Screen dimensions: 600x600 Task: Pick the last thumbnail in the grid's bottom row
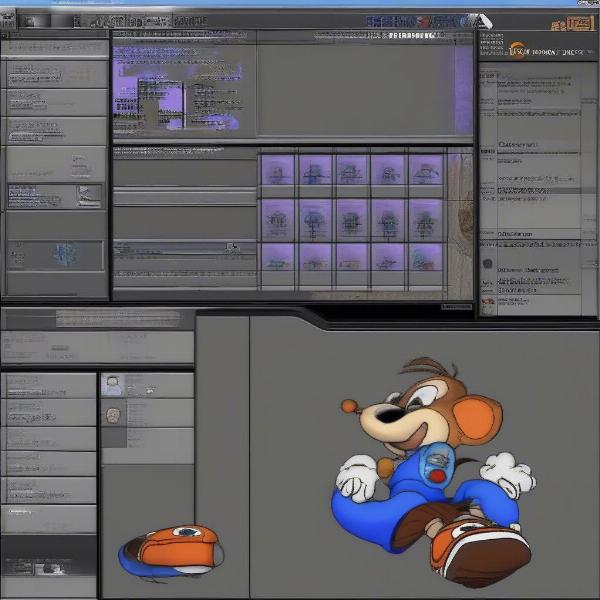coord(426,258)
